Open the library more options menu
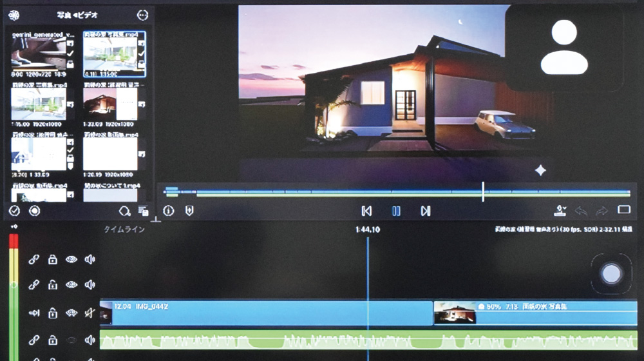This screenshot has width=644, height=361. pyautogui.click(x=142, y=15)
